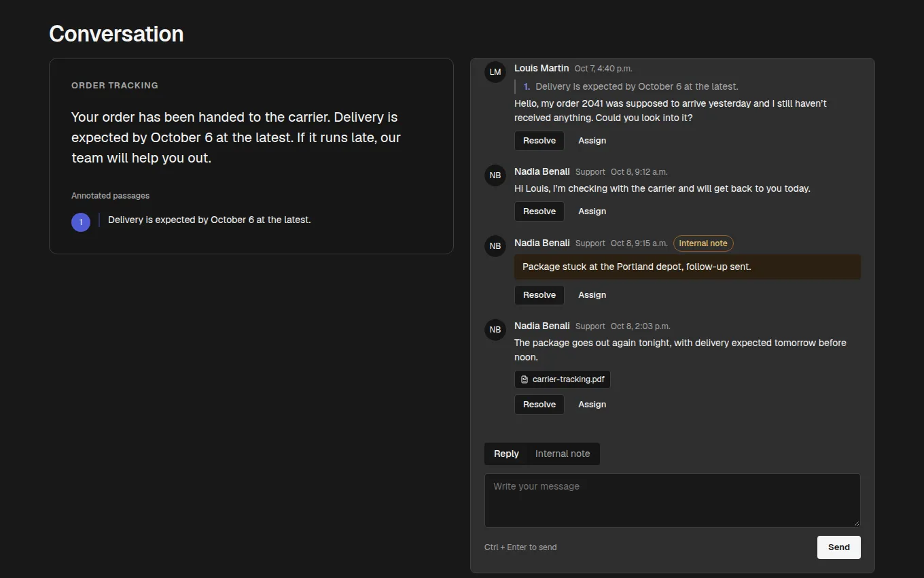924x578 pixels.
Task: Resolve the Portland depot internal note
Action: (x=539, y=295)
